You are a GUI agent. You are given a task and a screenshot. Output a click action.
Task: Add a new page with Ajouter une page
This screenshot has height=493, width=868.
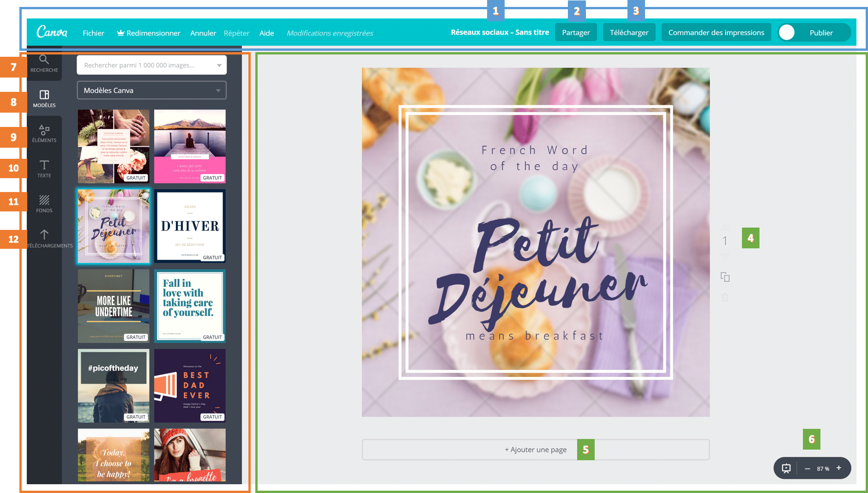click(535, 449)
